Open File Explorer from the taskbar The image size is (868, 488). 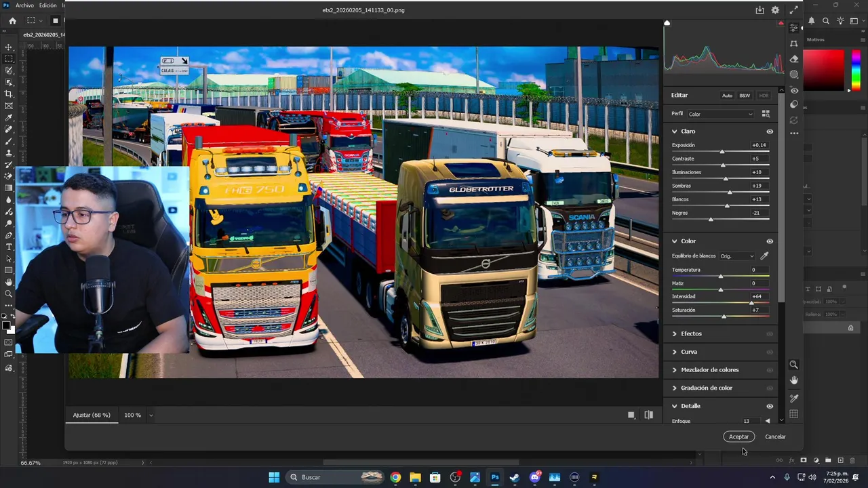(415, 477)
